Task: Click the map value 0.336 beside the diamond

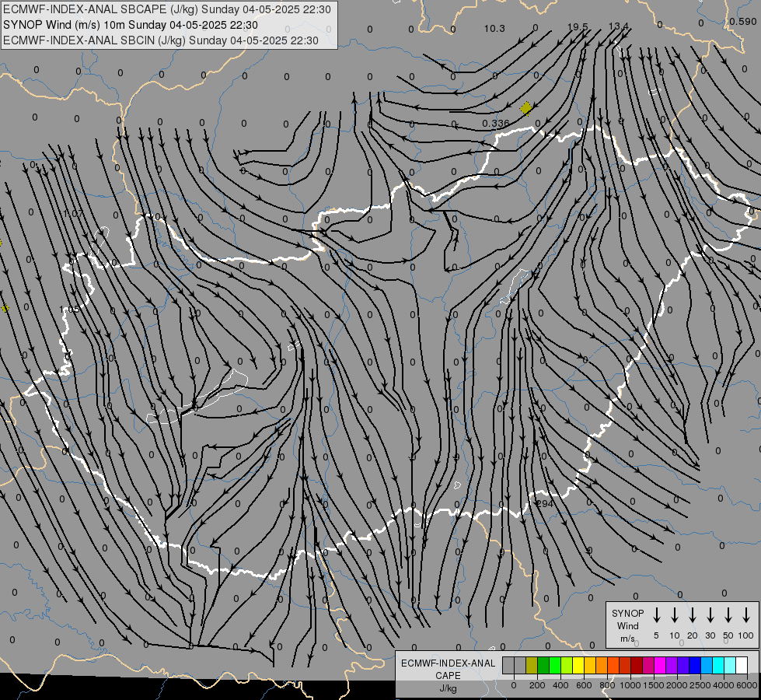Action: click(496, 124)
